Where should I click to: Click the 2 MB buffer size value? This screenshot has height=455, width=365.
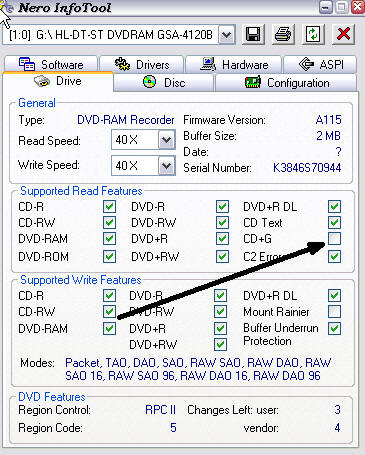click(x=329, y=136)
